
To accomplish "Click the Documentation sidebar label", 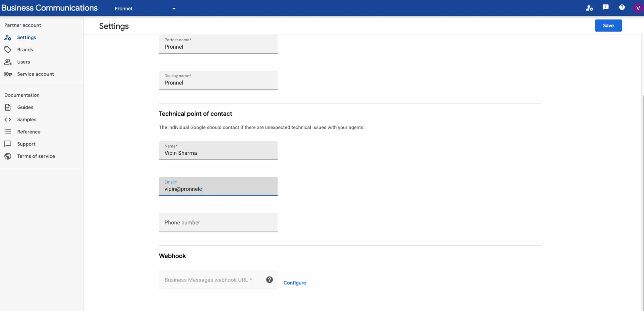I will 22,95.
